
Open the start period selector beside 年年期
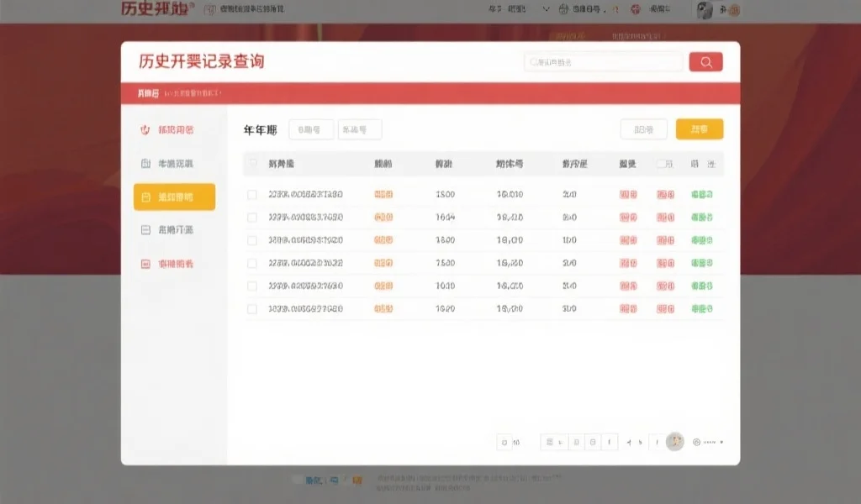[310, 129]
